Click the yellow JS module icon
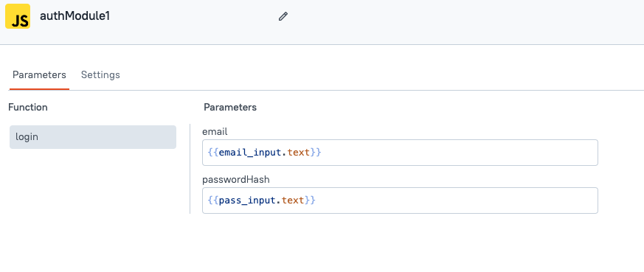Screen dimensions: 644x272 (x=18, y=16)
